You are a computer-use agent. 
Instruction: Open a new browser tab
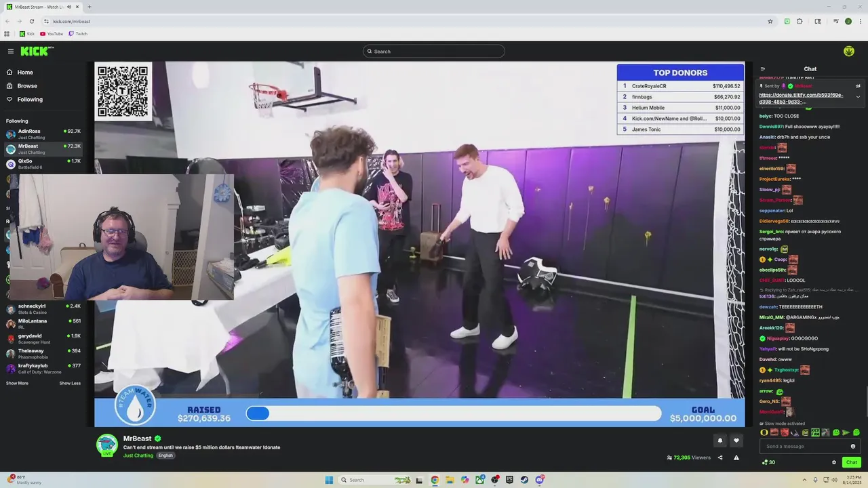point(89,7)
